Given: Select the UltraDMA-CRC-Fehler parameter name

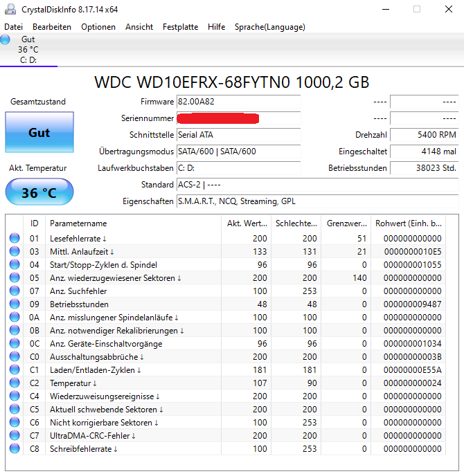Looking at the screenshot, I should click(x=93, y=436).
